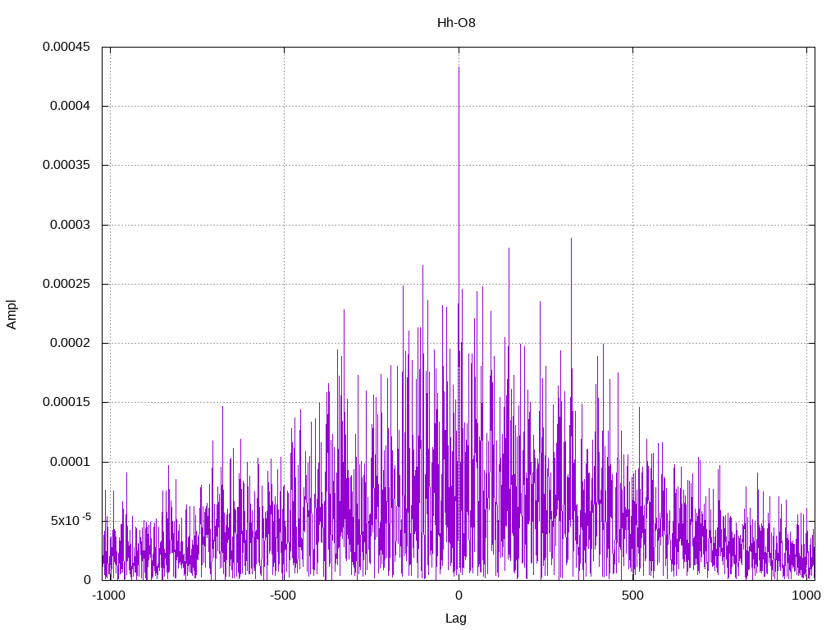Image resolution: width=840 pixels, height=630 pixels.
Task: Click the y-axis value 0.0004
Action: (71, 106)
